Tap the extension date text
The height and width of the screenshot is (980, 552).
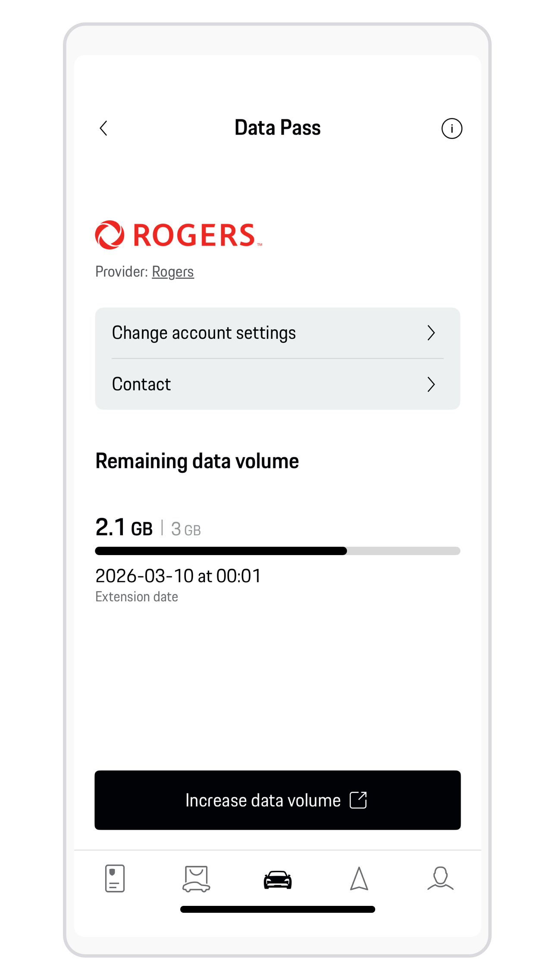(178, 576)
